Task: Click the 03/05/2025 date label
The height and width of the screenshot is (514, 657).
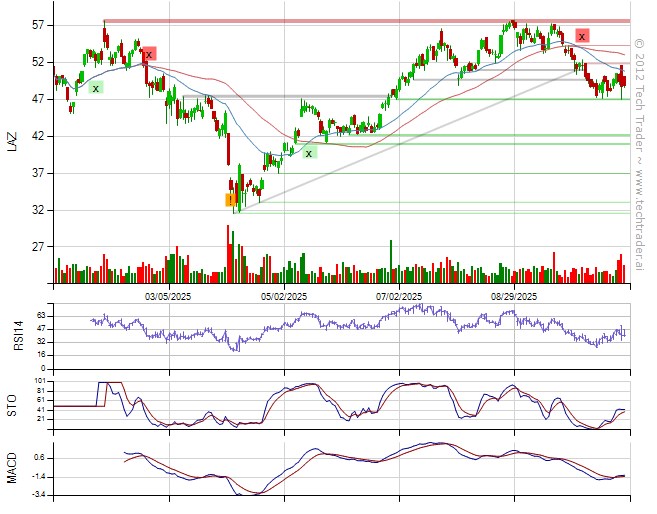Action: 167,297
